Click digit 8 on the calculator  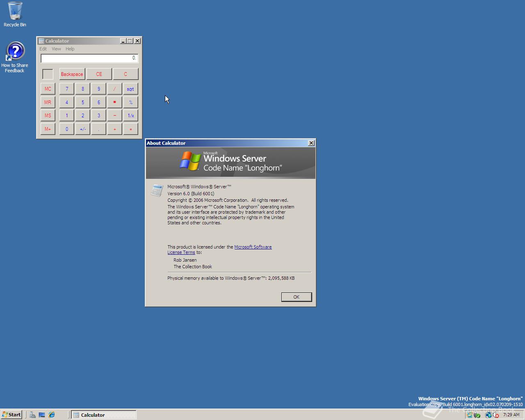click(x=83, y=89)
